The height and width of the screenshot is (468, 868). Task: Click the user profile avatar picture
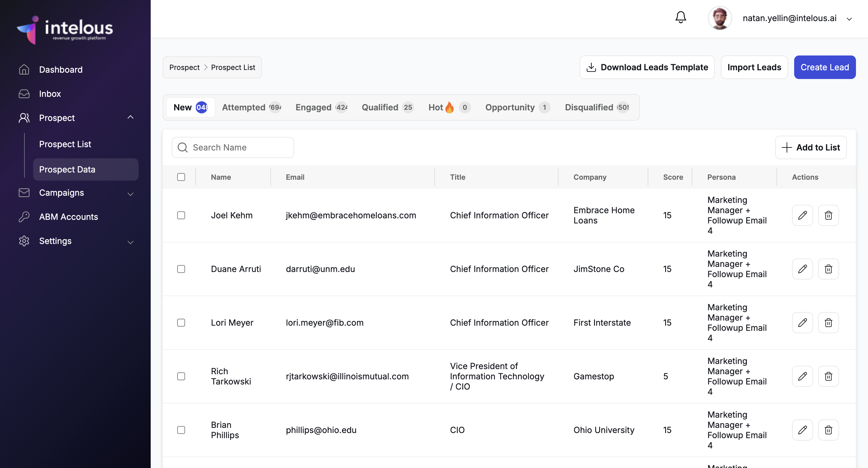(x=719, y=18)
